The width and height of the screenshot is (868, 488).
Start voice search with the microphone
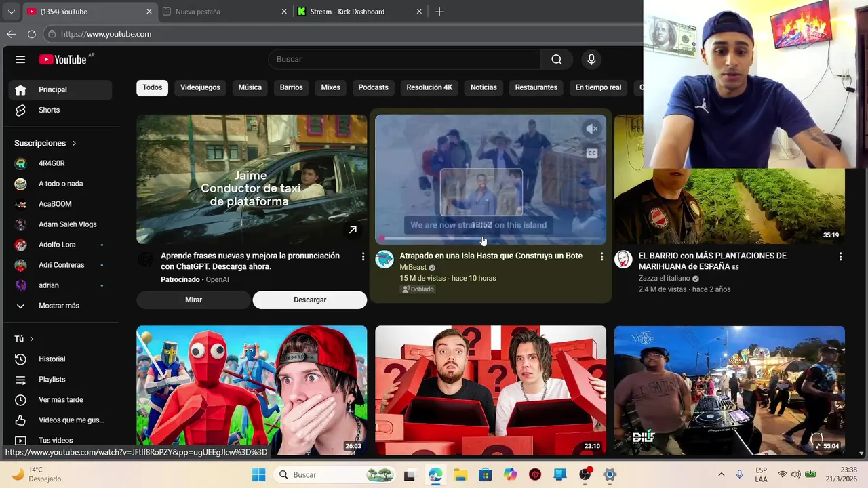tap(591, 60)
